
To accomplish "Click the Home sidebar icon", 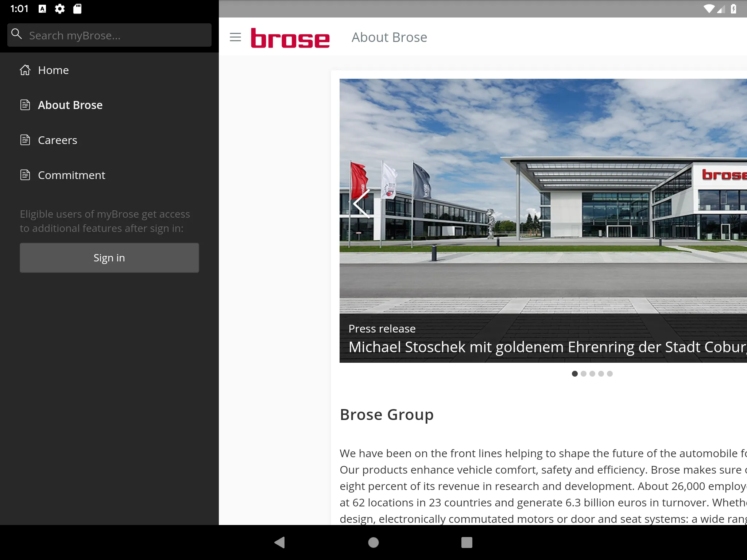I will (x=25, y=70).
